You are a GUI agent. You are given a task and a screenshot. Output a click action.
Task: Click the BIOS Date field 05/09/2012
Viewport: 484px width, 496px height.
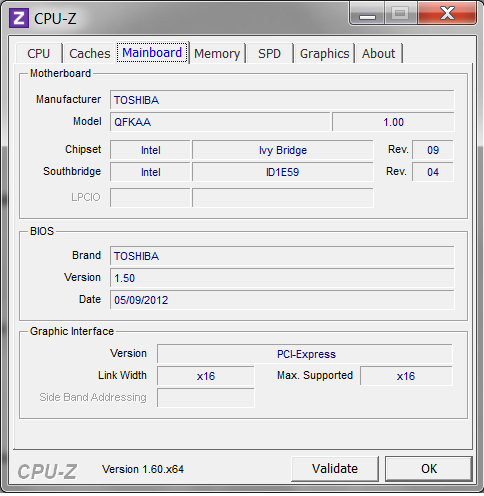282,300
